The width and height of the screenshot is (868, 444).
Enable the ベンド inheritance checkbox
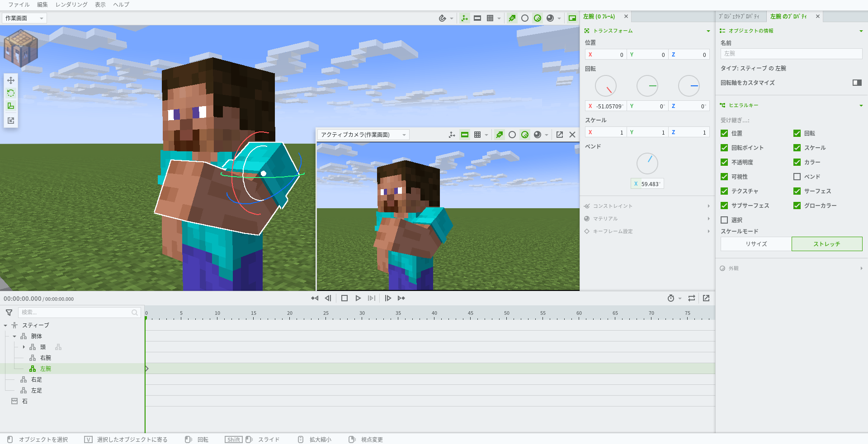point(797,177)
